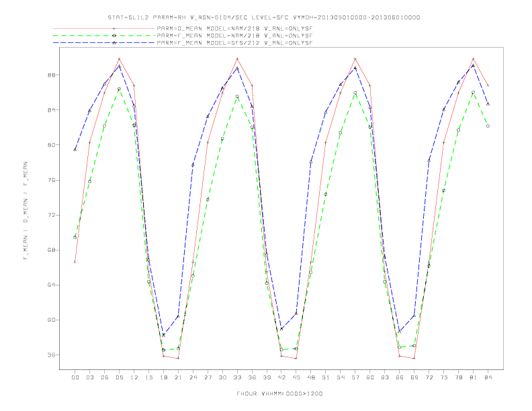
Task: Click x-axis tick label 39
Action: 267,377
